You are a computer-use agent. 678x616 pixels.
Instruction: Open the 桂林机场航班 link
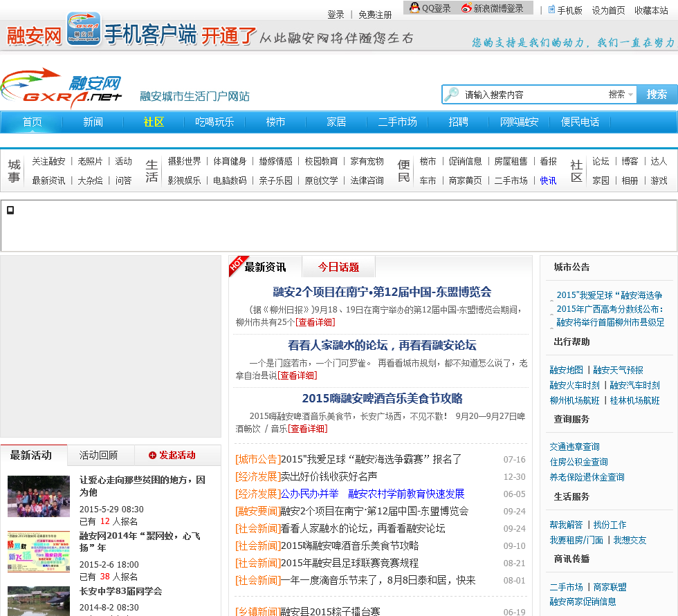click(635, 400)
